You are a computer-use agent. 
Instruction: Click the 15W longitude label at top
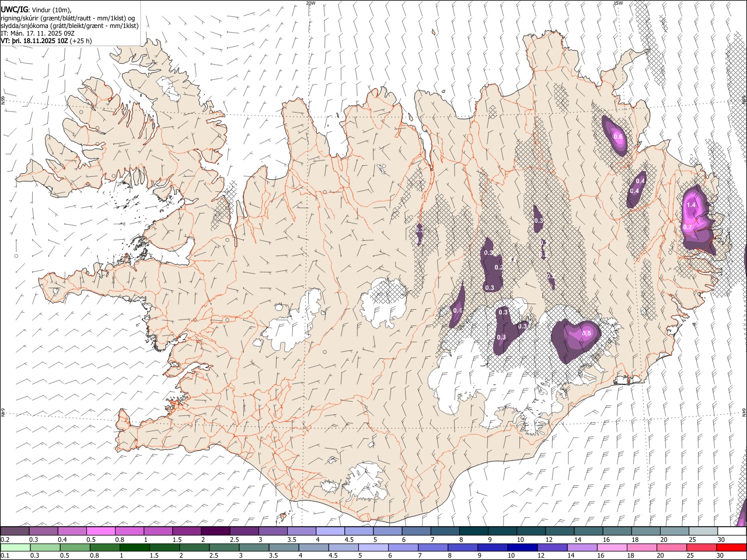pyautogui.click(x=618, y=3)
